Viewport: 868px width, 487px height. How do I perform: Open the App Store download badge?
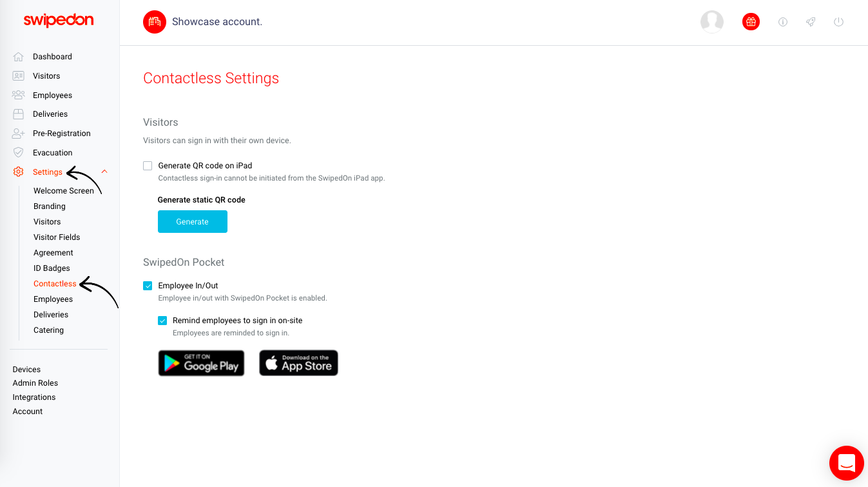tap(298, 363)
